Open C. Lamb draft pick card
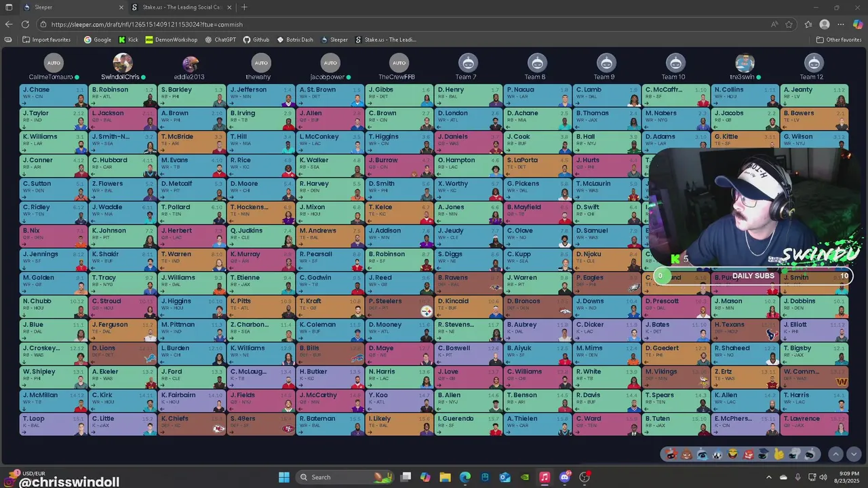868x488 pixels. click(x=607, y=95)
